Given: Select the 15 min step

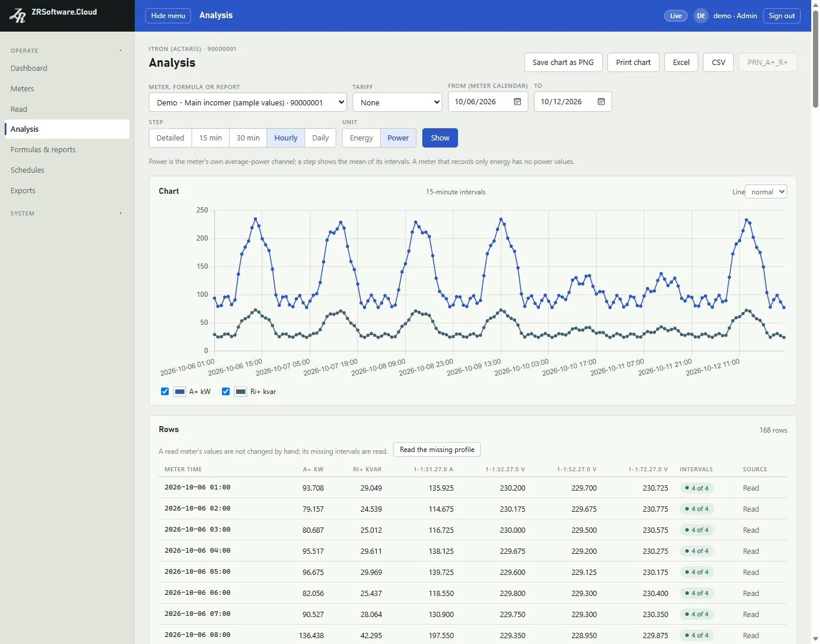Looking at the screenshot, I should (x=211, y=138).
